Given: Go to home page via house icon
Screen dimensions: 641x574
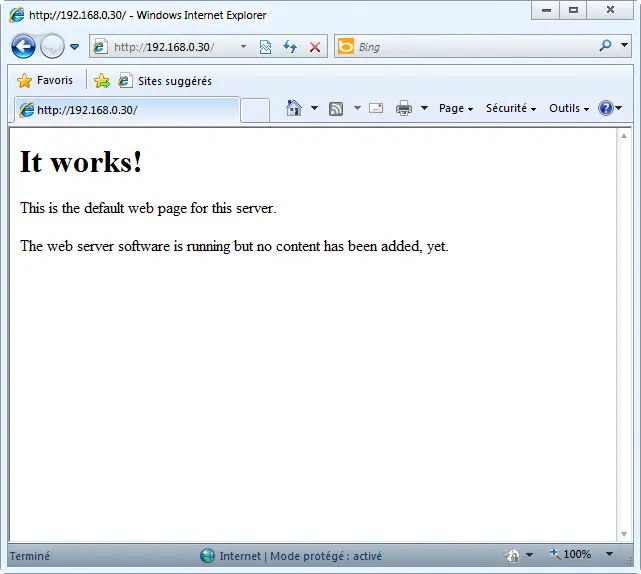Looking at the screenshot, I should 294,108.
